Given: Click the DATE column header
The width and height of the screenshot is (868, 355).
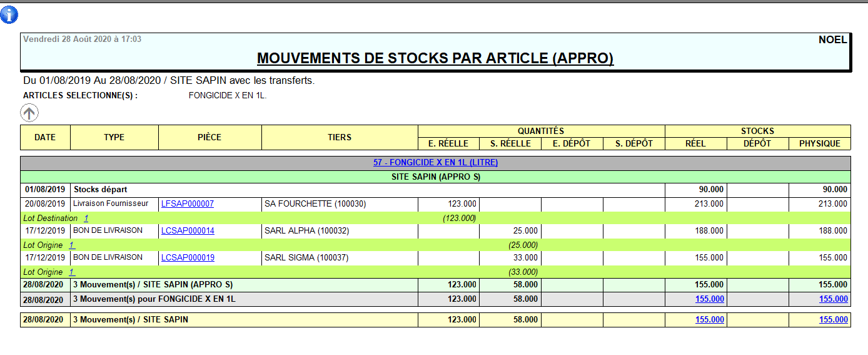Looking at the screenshot, I should [45, 138].
